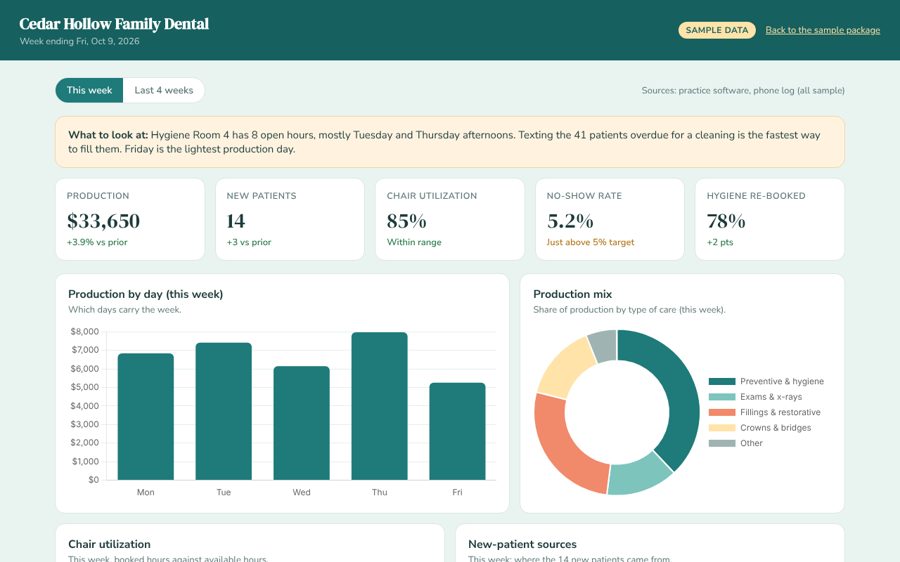The height and width of the screenshot is (562, 900).
Task: Open the Back to the sample package link
Action: click(822, 30)
